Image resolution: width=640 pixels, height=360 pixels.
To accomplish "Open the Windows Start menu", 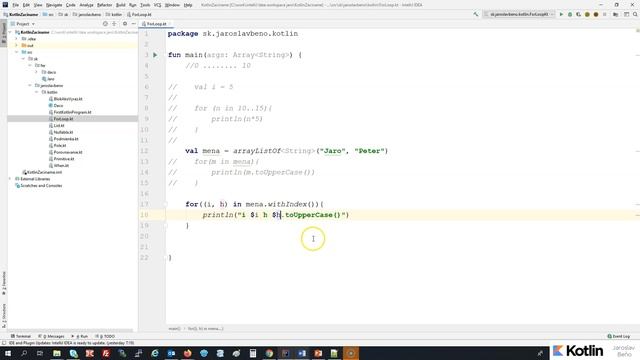I will click(x=8, y=353).
